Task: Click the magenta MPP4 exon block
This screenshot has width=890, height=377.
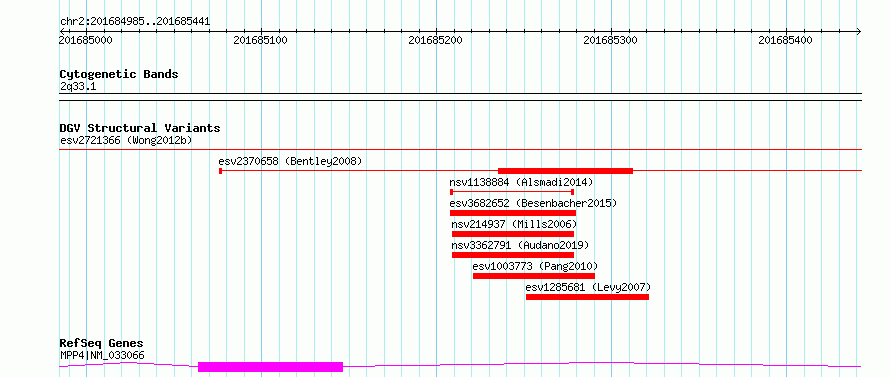Action: click(x=271, y=367)
